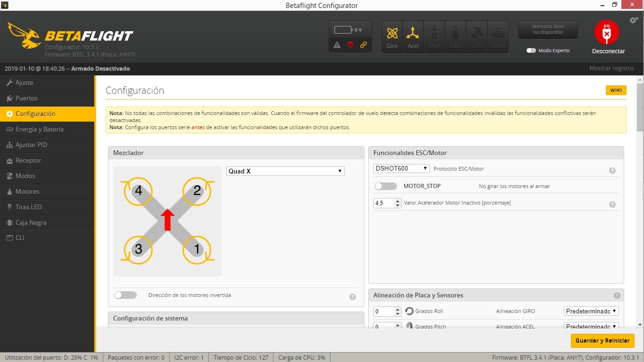Screen dimensions: 644x362
Task: Click the Sonar sensor icon
Action: pyautogui.click(x=498, y=37)
